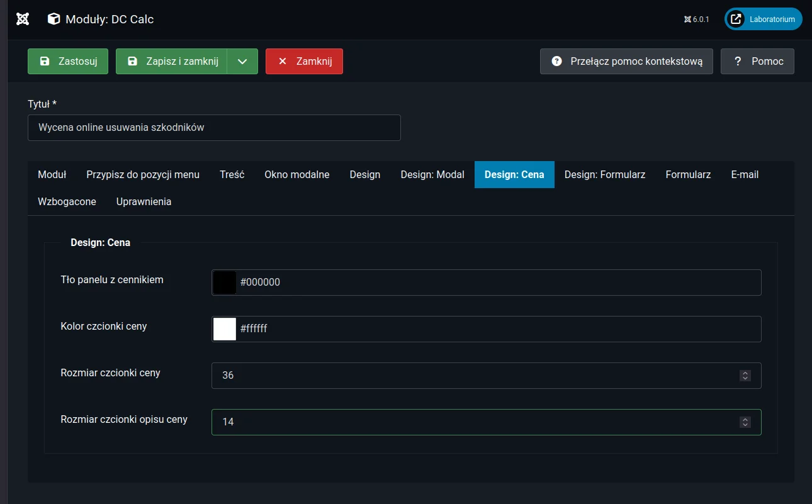This screenshot has height=504, width=812.
Task: Click Zastosuj to apply changes
Action: pyautogui.click(x=68, y=62)
